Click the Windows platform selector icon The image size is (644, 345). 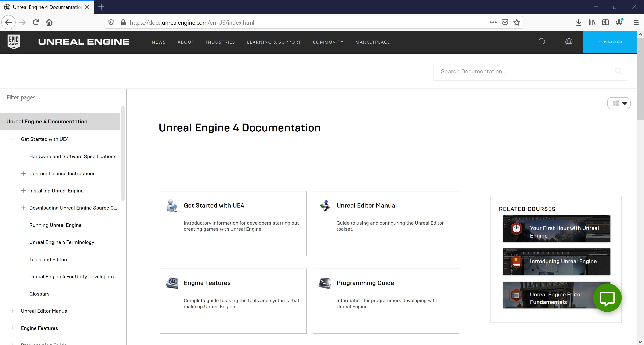click(x=615, y=103)
